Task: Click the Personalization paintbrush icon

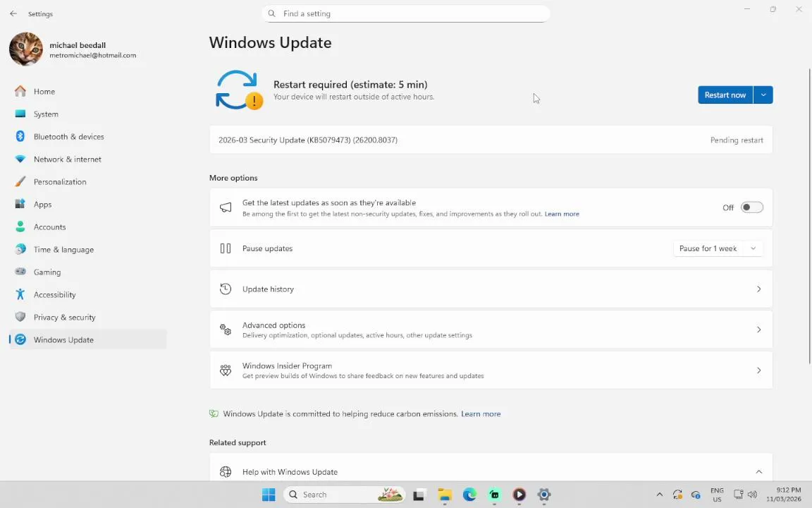Action: (x=20, y=181)
